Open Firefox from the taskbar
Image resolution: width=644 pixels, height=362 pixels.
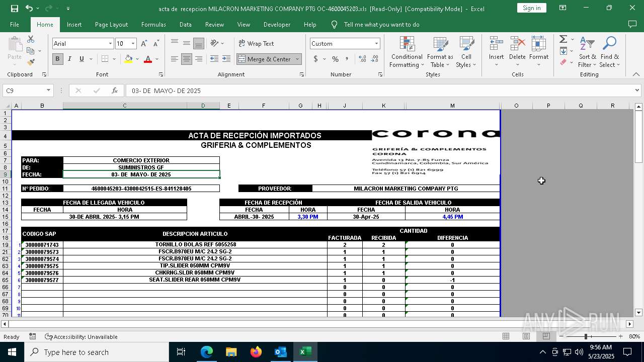(256, 352)
